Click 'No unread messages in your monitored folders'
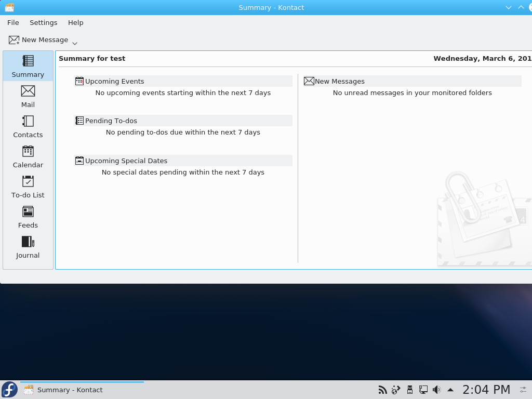This screenshot has height=399, width=532. click(x=412, y=92)
